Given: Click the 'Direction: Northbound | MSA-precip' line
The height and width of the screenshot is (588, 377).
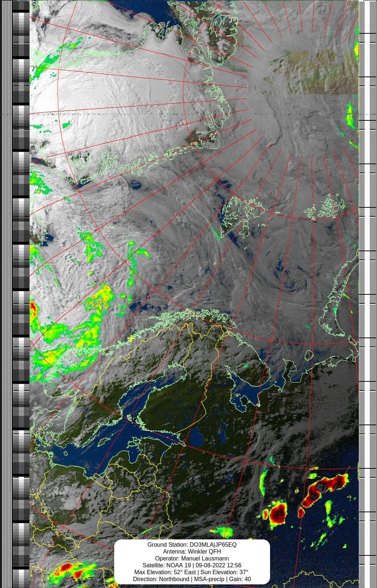Looking at the screenshot, I should [x=192, y=579].
